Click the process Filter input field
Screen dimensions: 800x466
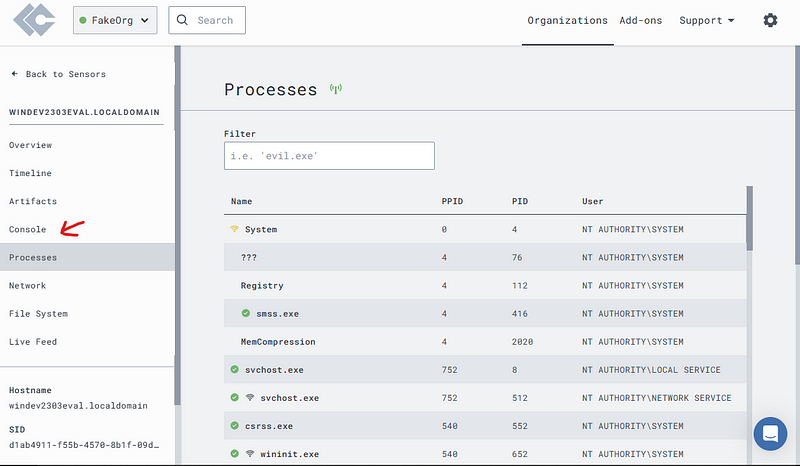[329, 156]
